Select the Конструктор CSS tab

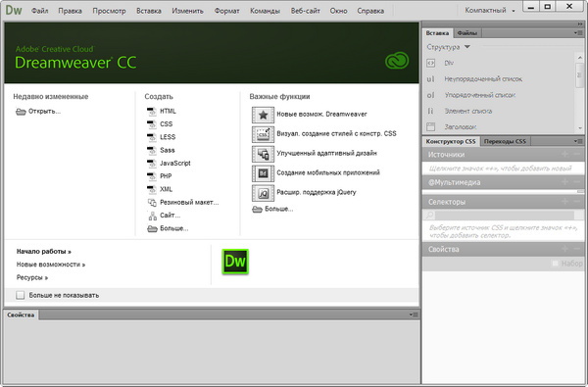[x=451, y=141]
